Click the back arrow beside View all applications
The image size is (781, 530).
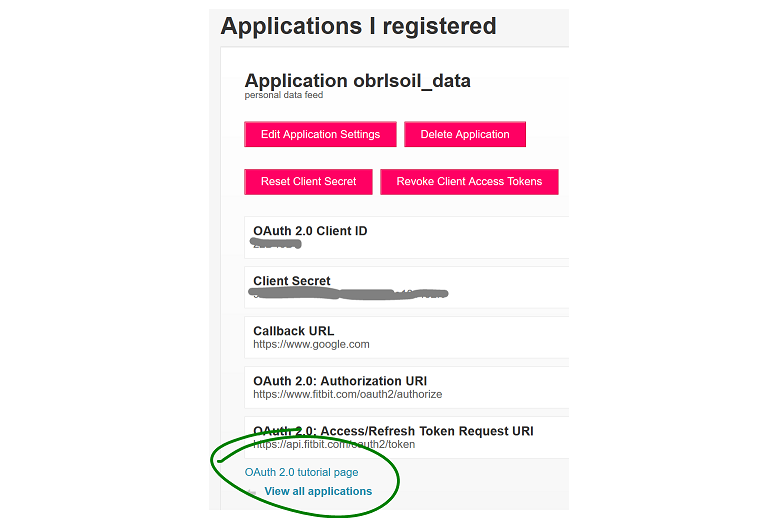pyautogui.click(x=252, y=493)
